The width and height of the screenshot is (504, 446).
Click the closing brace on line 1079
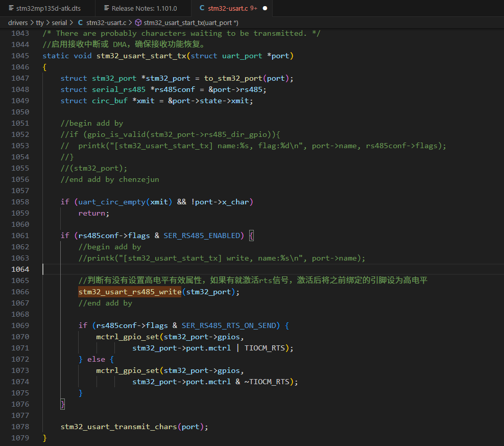44,438
